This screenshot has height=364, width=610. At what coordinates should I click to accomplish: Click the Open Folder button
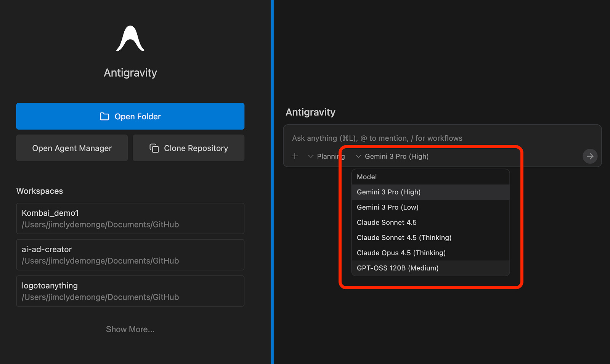click(x=130, y=116)
